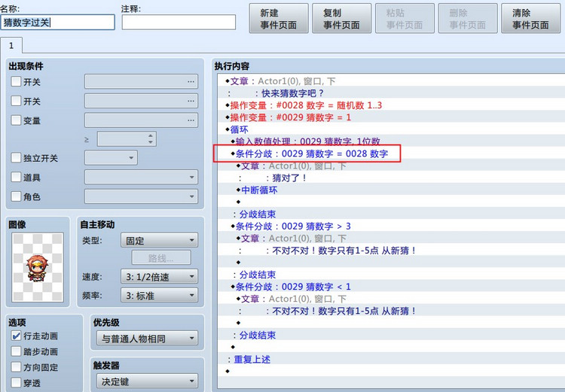
Task: Select 不对不对 message under > 3 branch
Action: click(391, 251)
